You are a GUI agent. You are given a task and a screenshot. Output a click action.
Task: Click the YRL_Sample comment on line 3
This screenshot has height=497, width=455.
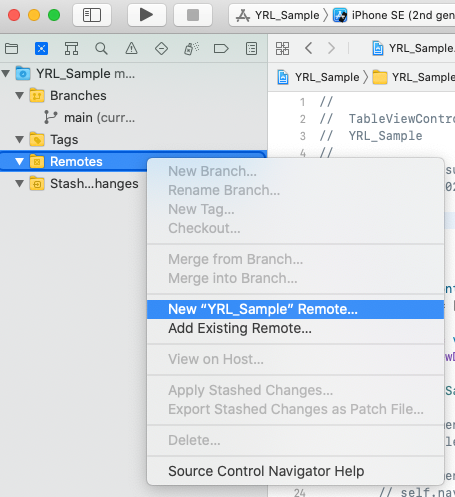(385, 136)
